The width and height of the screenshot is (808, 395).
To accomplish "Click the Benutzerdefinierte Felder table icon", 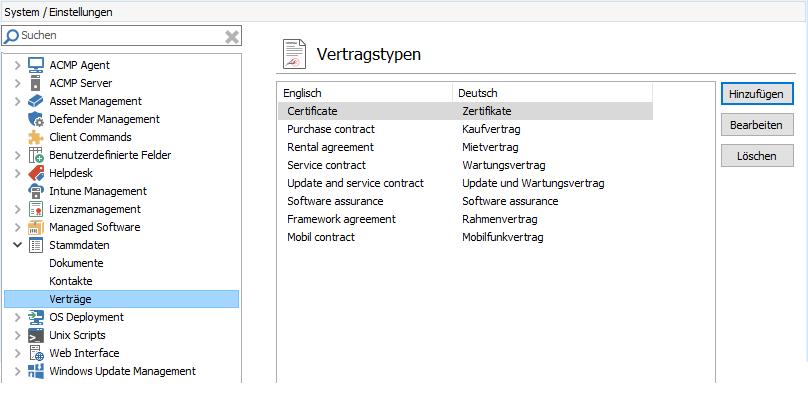I will pos(36,155).
